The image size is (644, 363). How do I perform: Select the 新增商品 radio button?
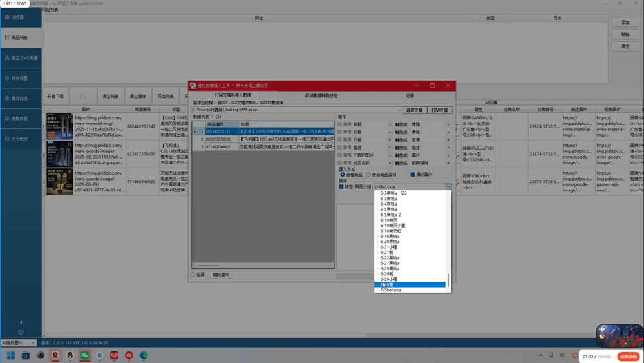tap(343, 175)
